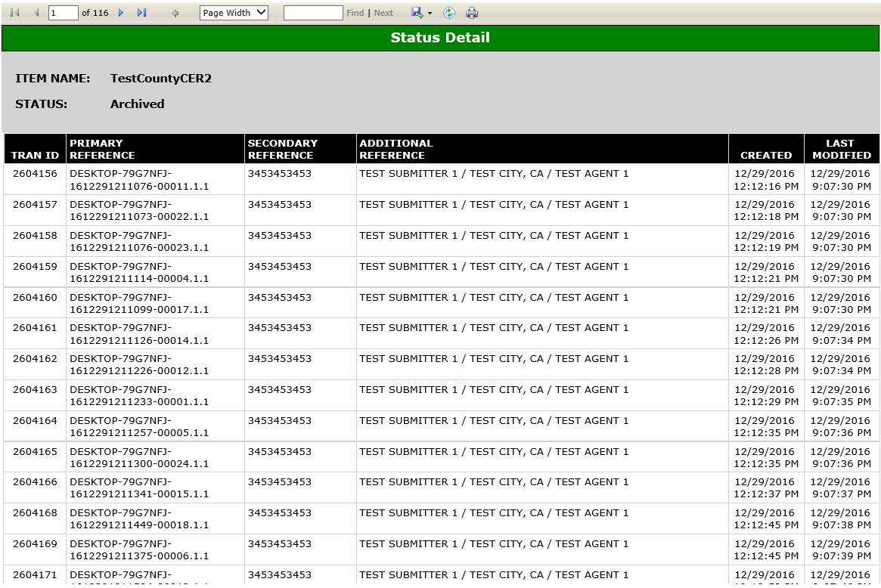Click the Next search link
The width and height of the screenshot is (881, 588).
point(383,13)
